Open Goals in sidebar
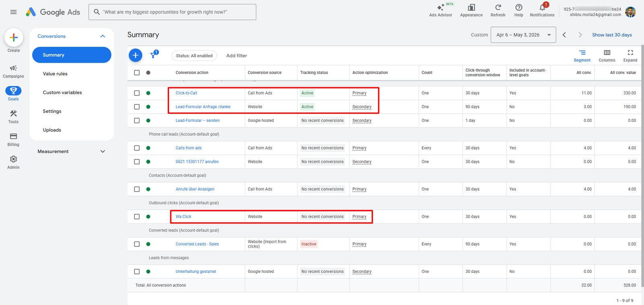The width and height of the screenshot is (644, 305). coord(13,94)
